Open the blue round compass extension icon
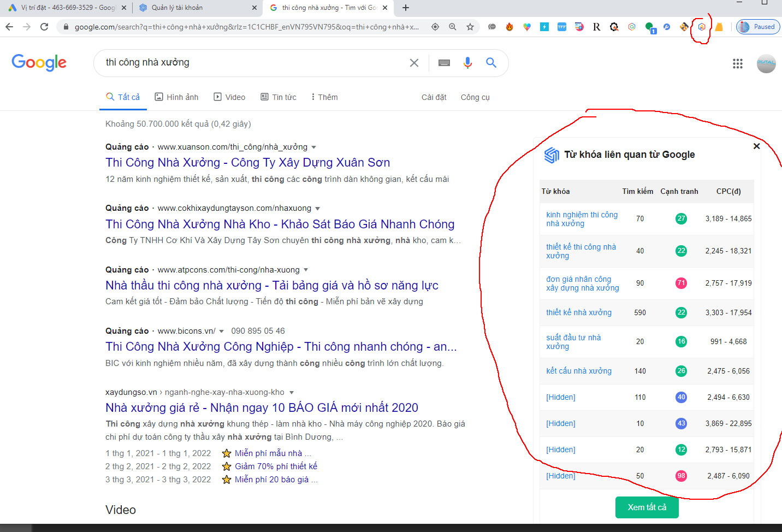 click(667, 27)
